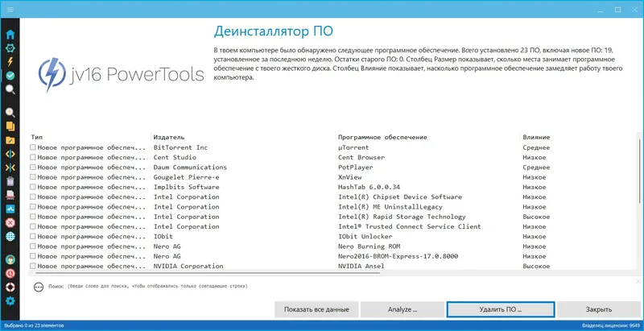Tick checkbox for Intel(R) Rapid Storage Technology
Image resolution: width=644 pixels, height=331 pixels.
coord(33,217)
